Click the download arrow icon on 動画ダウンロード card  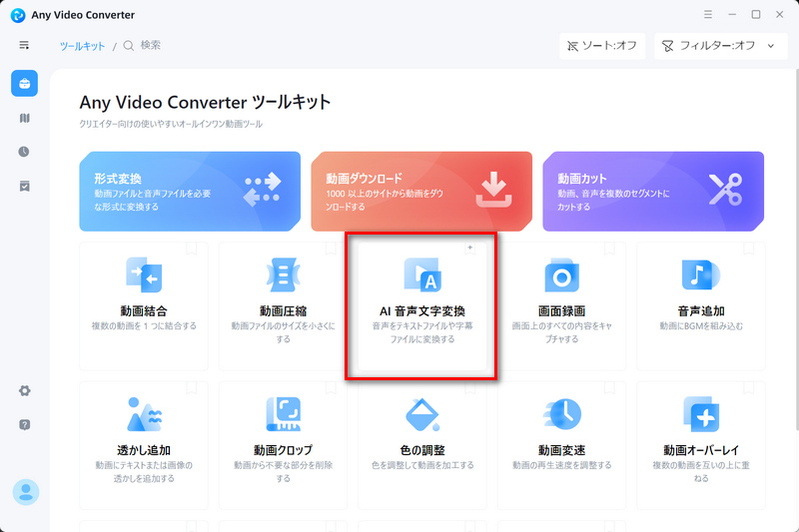[x=493, y=190]
